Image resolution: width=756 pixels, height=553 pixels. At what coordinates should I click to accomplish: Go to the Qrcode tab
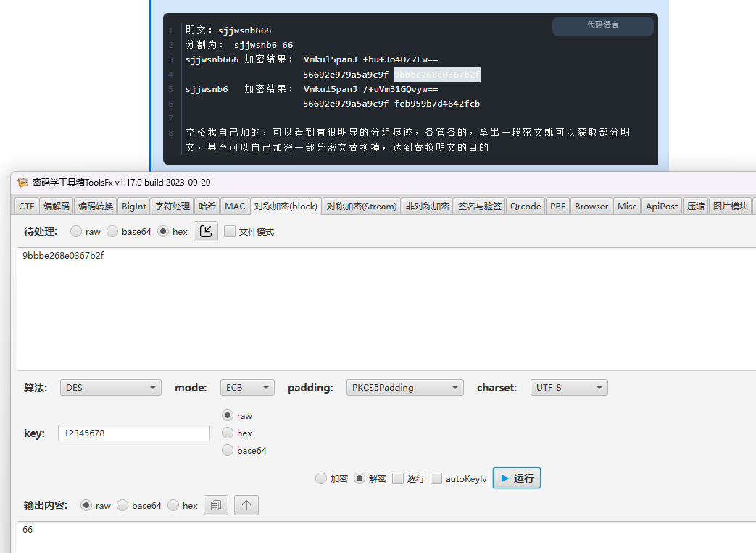pos(526,206)
